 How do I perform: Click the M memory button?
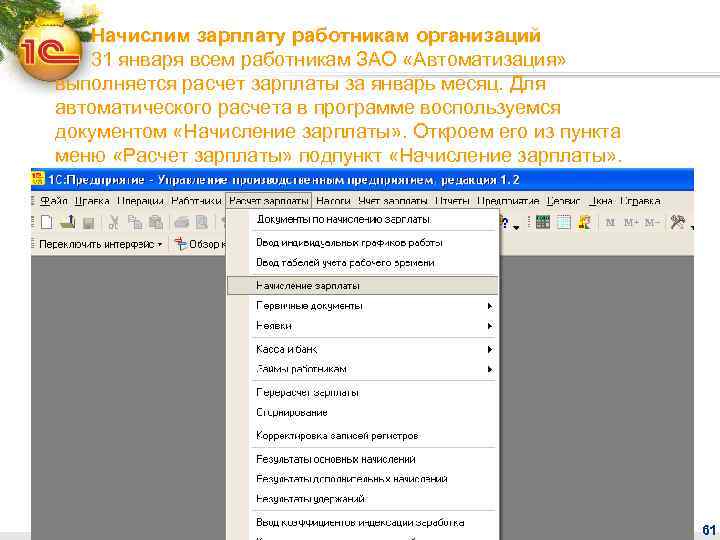610,223
